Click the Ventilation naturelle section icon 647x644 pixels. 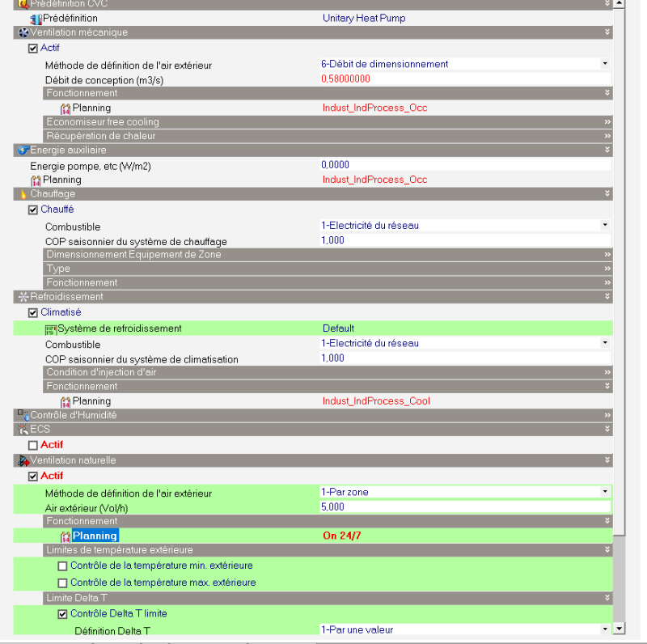[23, 460]
